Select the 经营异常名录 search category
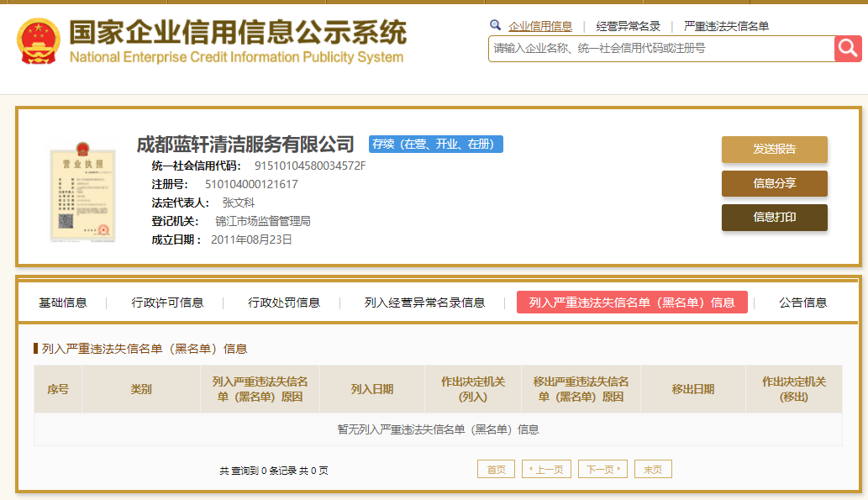Viewport: 868px width, 500px height. click(x=629, y=26)
